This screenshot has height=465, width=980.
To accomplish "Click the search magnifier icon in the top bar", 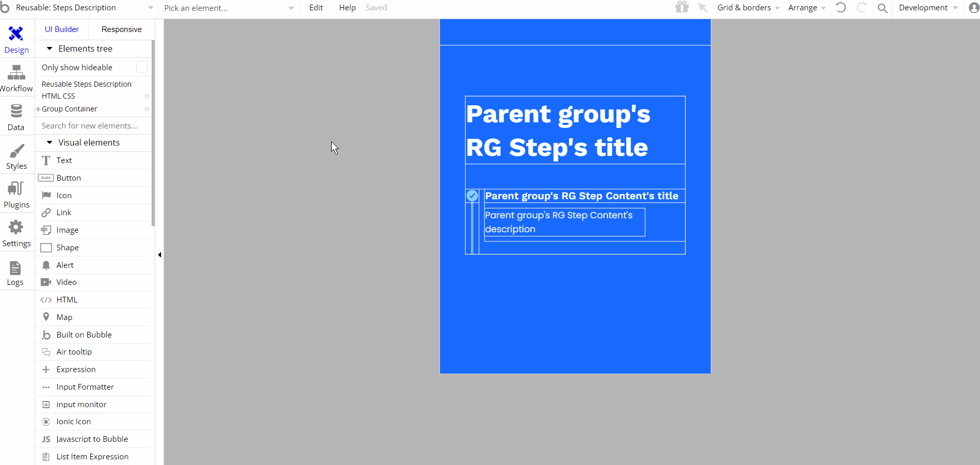I will click(x=883, y=8).
